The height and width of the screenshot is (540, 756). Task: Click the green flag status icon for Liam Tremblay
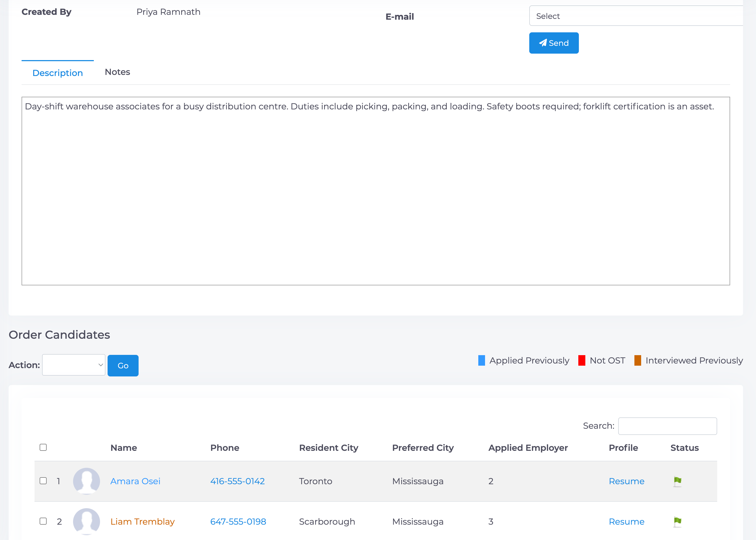tap(678, 522)
